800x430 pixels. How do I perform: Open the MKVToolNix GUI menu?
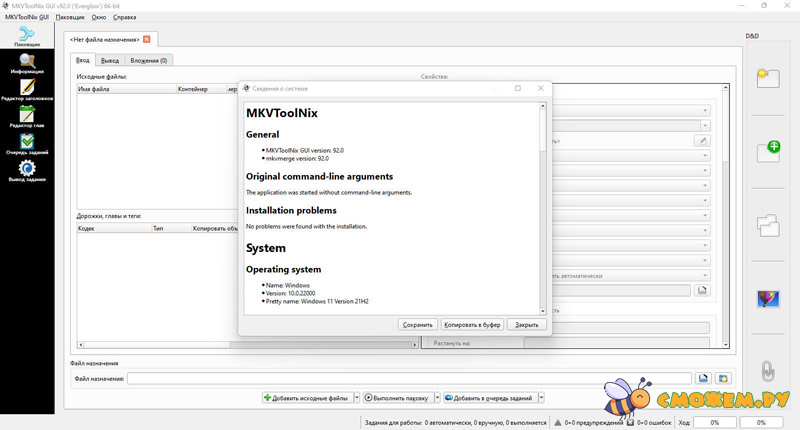(27, 17)
